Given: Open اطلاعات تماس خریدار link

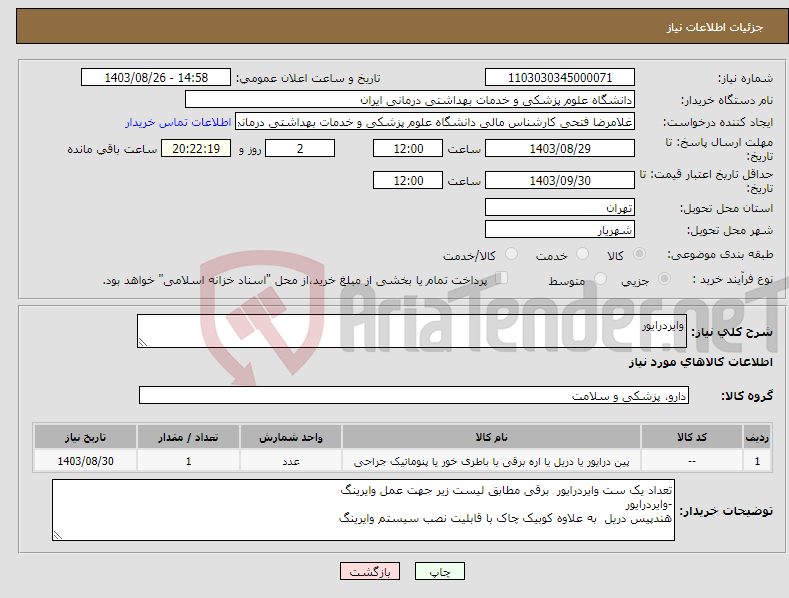Looking at the screenshot, I should (x=178, y=122).
